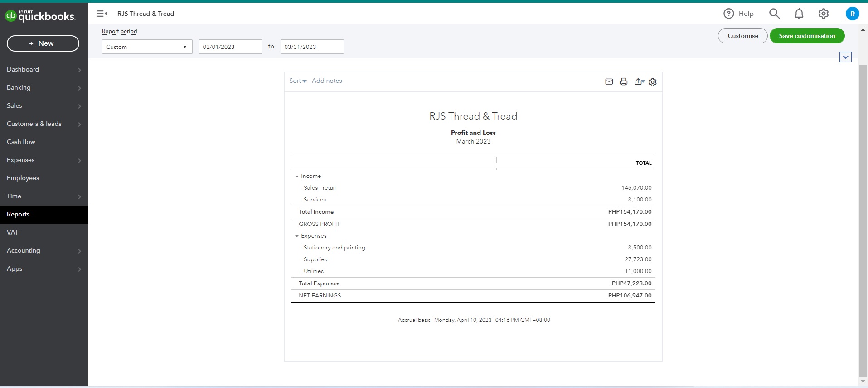Click Total Expenses PHP47,223.00
This screenshot has height=388, width=868.
[631, 283]
